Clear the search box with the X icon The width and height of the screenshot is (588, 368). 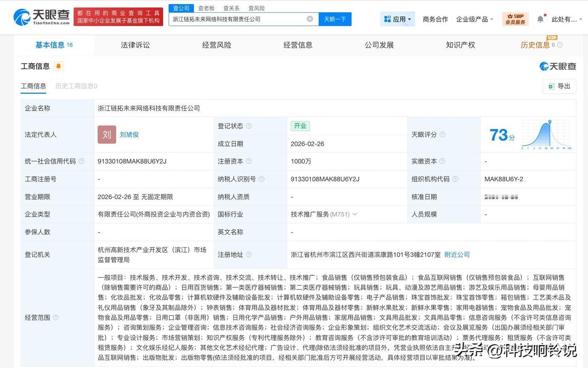click(x=310, y=19)
